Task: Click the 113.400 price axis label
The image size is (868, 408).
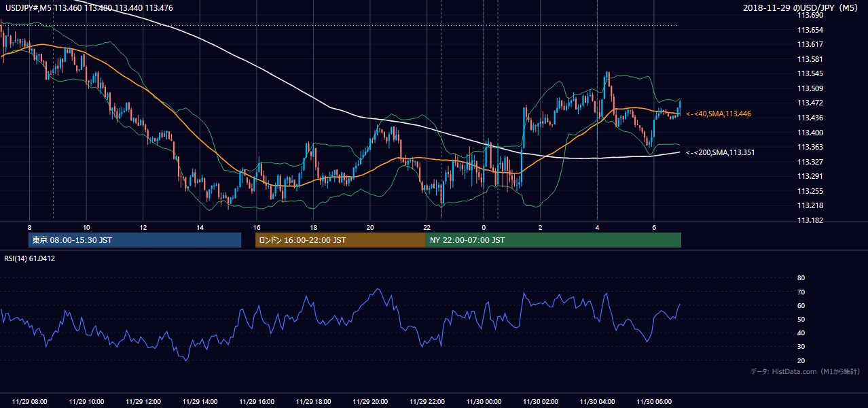Action: click(810, 133)
